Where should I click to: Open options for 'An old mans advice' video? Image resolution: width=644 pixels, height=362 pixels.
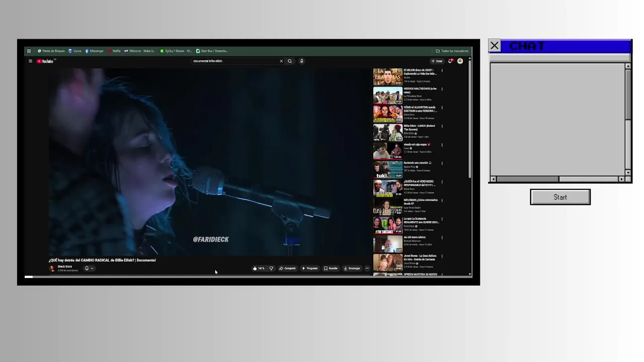point(442,237)
